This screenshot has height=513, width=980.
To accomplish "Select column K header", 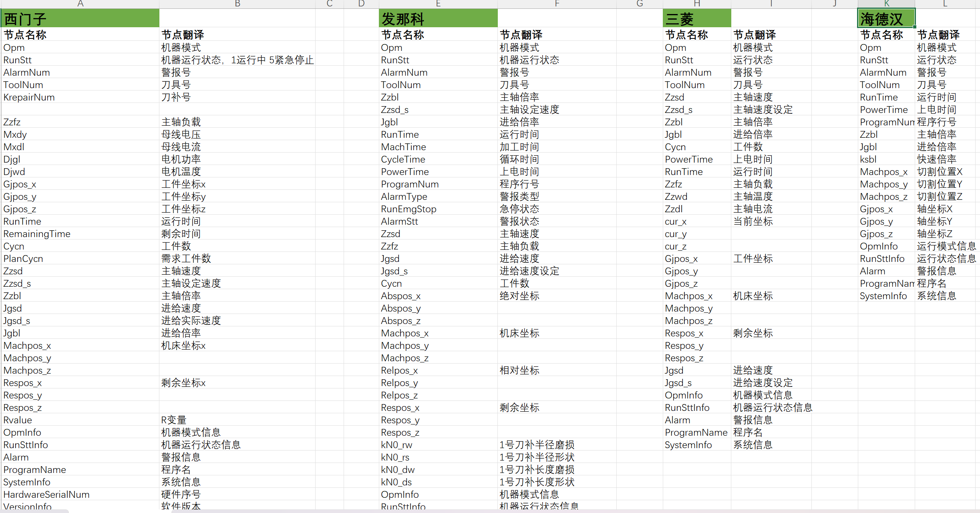I will pyautogui.click(x=886, y=4).
